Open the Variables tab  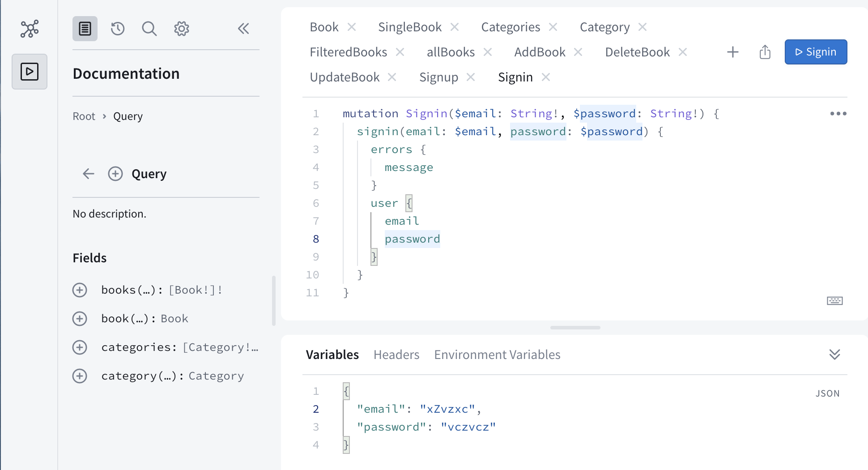pos(332,355)
